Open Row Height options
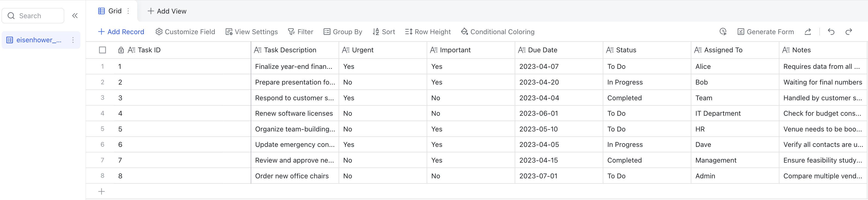Viewport: 868px width, 200px height. coord(427,32)
